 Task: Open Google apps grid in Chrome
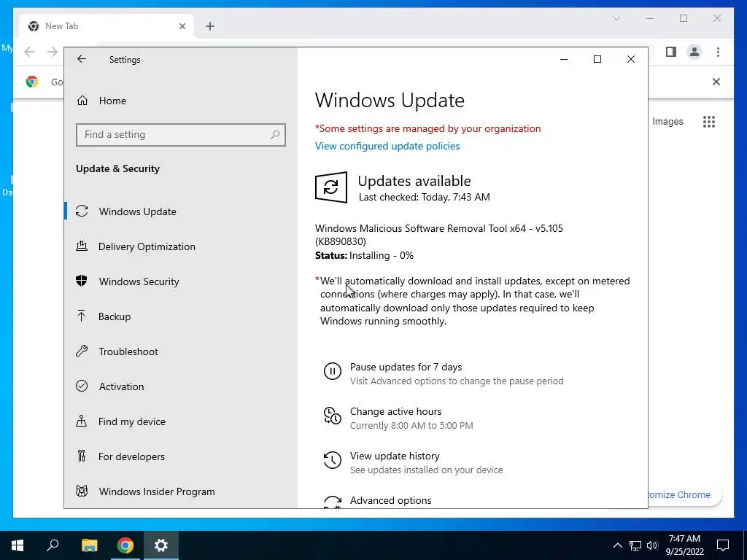pyautogui.click(x=709, y=122)
